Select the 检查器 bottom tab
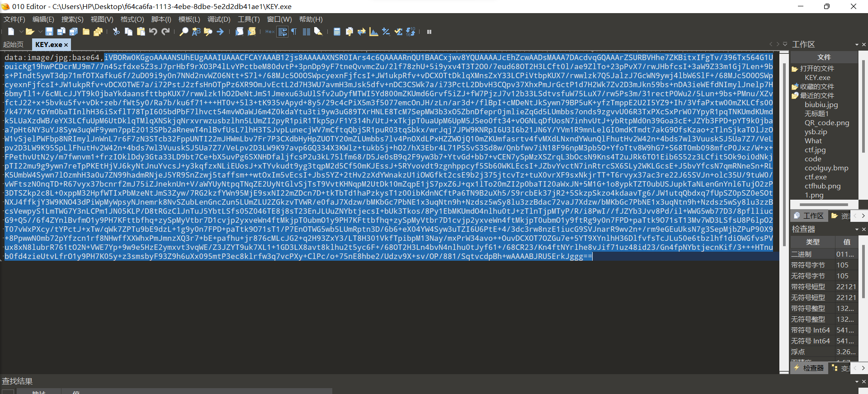Screen dimensions: 868x394 tap(809, 368)
